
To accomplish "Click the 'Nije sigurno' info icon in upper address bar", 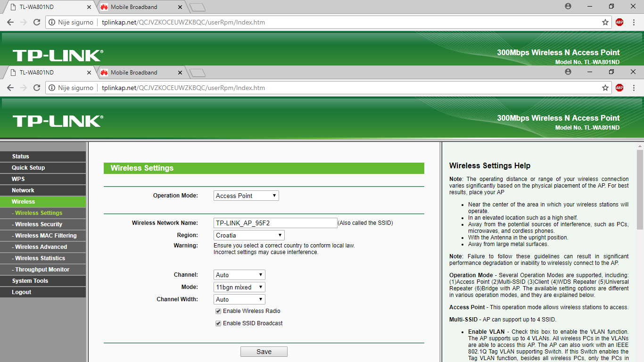I will point(51,22).
